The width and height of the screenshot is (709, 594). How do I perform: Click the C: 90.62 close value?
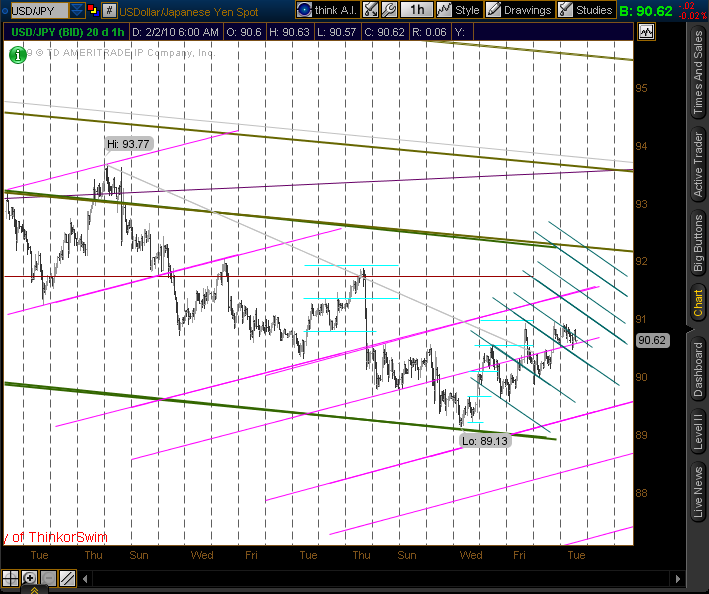coord(384,32)
